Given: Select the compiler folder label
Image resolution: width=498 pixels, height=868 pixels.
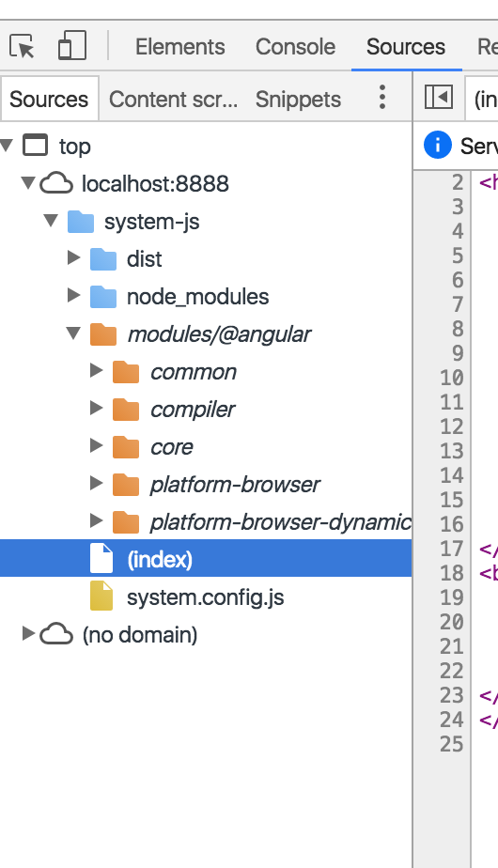Looking at the screenshot, I should pos(193,410).
